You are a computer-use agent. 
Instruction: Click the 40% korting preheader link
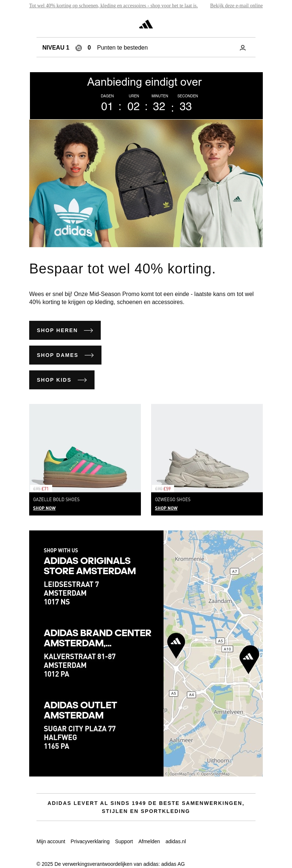click(x=114, y=6)
